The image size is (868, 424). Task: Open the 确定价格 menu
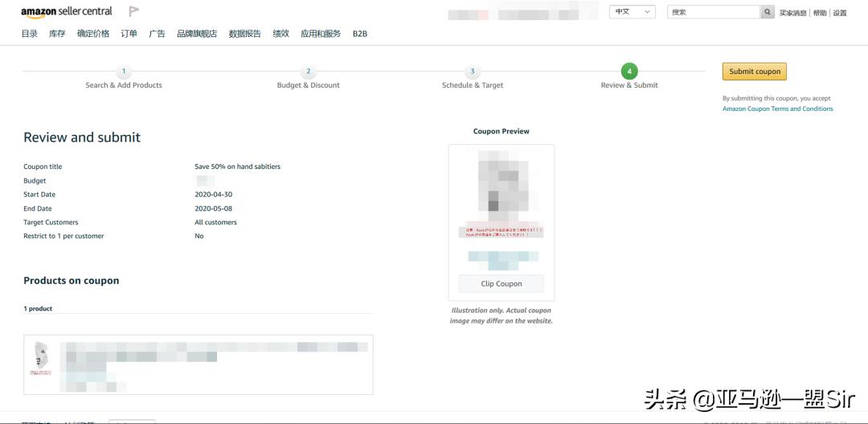93,34
